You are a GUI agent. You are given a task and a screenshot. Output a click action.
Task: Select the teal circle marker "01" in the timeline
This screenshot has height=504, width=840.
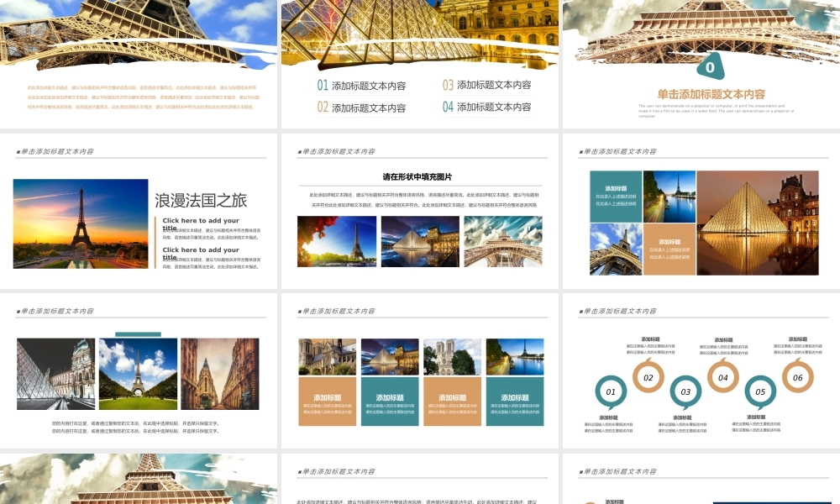coord(611,391)
